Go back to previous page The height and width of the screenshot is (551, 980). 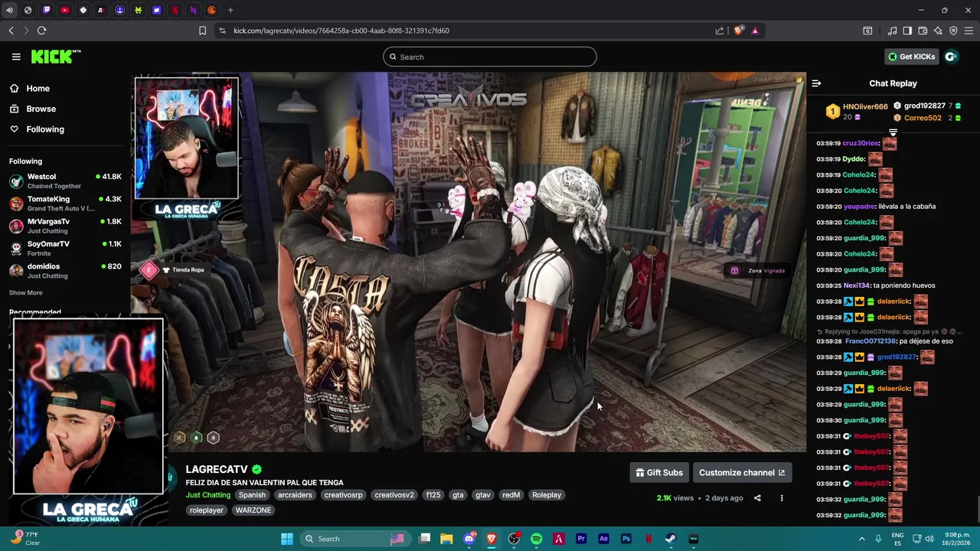coord(11,31)
